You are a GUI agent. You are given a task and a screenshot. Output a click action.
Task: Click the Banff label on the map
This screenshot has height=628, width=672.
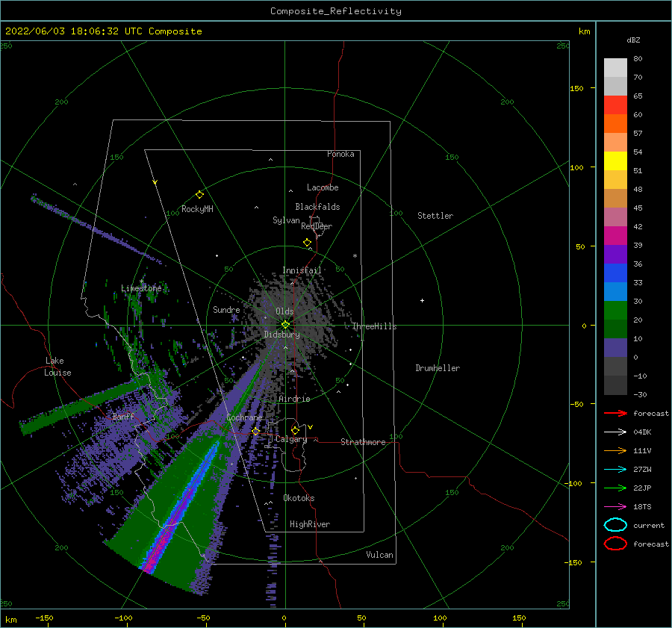123,416
